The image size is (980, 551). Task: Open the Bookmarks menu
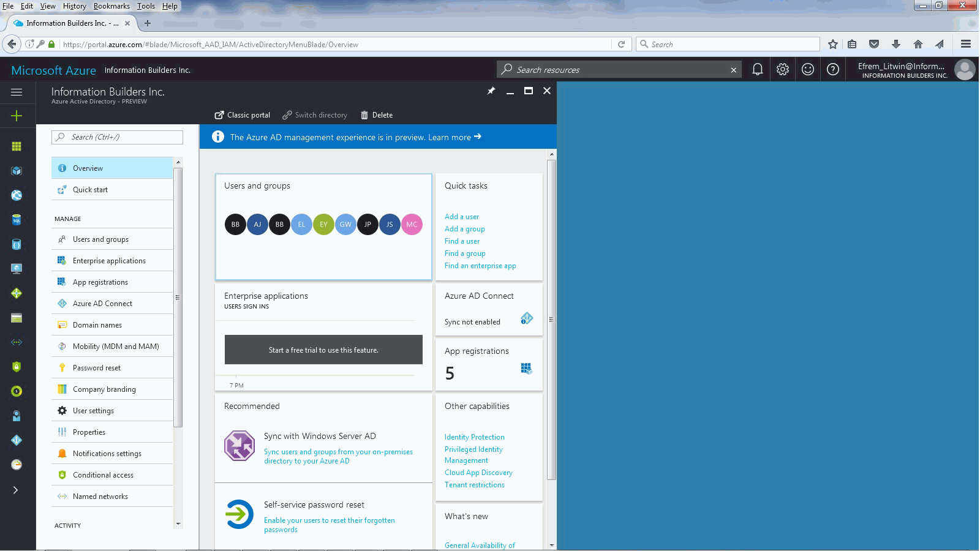click(x=111, y=6)
